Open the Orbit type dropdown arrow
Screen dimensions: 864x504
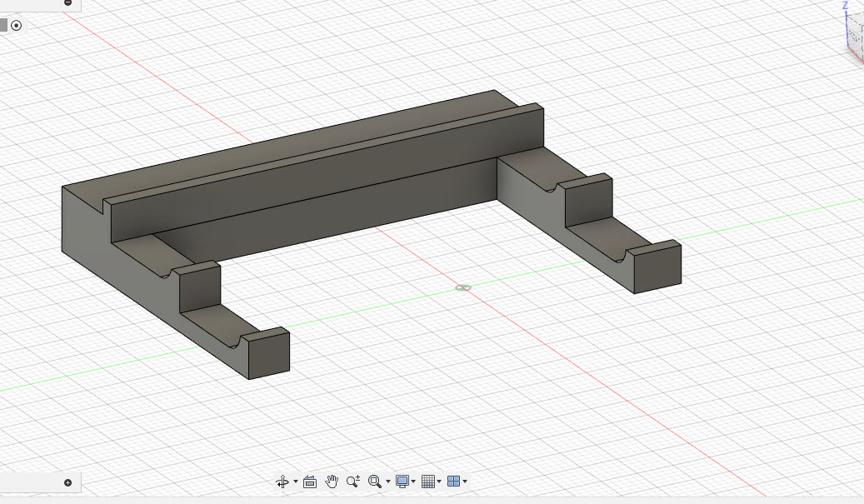(x=296, y=482)
